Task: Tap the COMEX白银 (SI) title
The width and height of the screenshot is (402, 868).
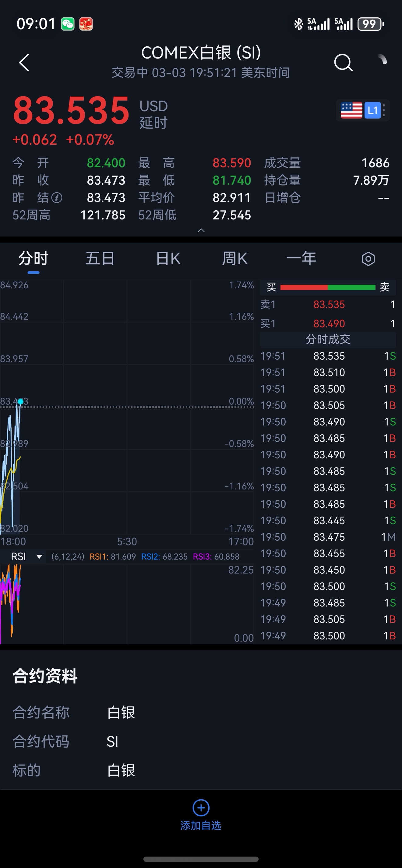Action: pos(201,53)
